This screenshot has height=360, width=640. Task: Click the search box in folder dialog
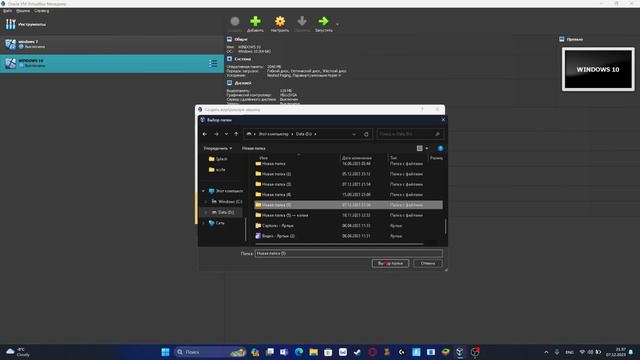(x=410, y=134)
